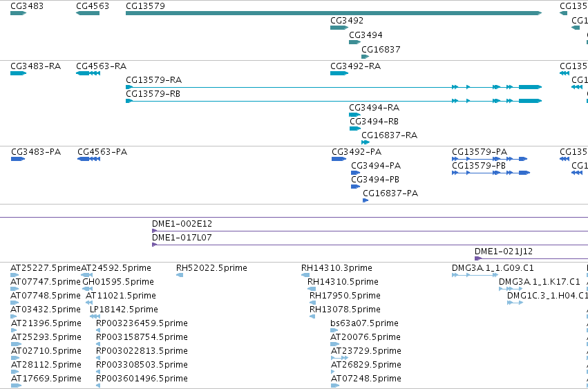Select the CG4563 gene arrow glyph

click(x=88, y=13)
